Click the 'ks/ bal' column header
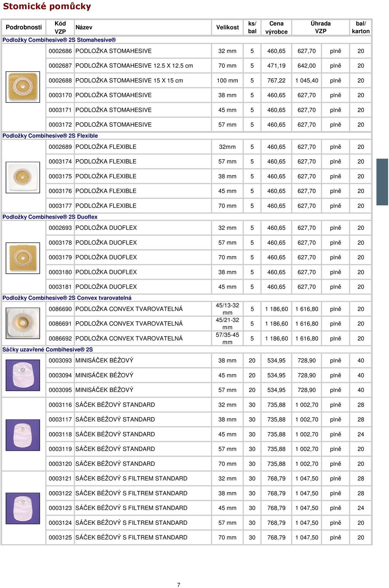Screen dimensions: 389x588 click(252, 28)
